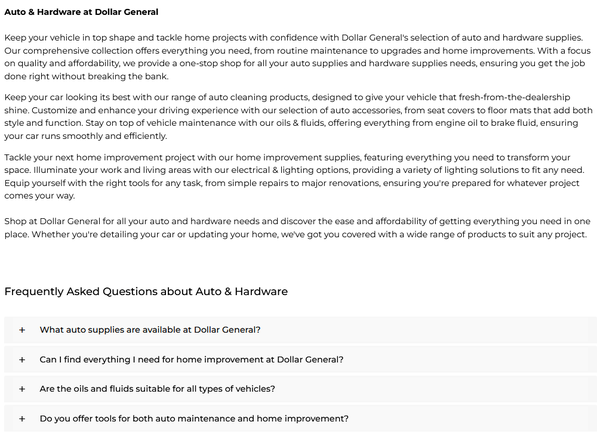Click "Frequently Asked Questions about Auto & Hardware" heading
This screenshot has height=437, width=600.
coord(146,291)
